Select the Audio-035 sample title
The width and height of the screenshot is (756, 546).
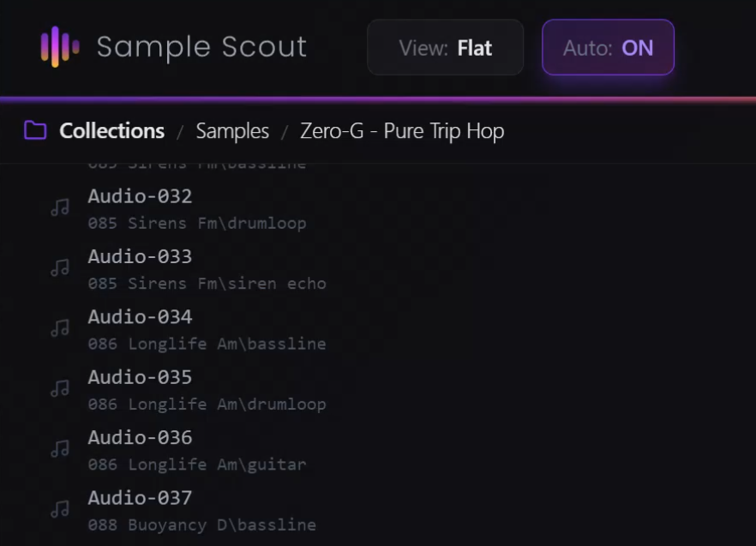pyautogui.click(x=140, y=377)
